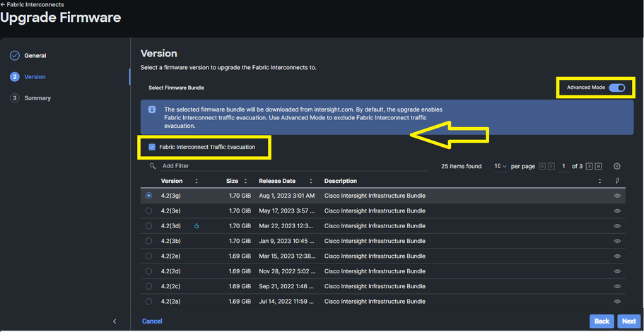Toggle the Advanced Mode switch
644x332 pixels.
616,88
